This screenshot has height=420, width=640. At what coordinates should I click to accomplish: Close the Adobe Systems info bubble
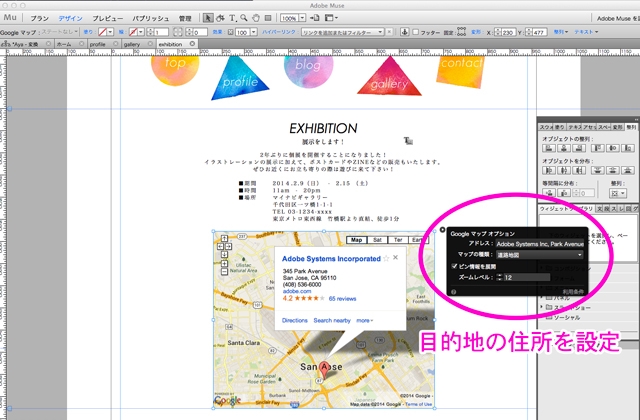[395, 258]
